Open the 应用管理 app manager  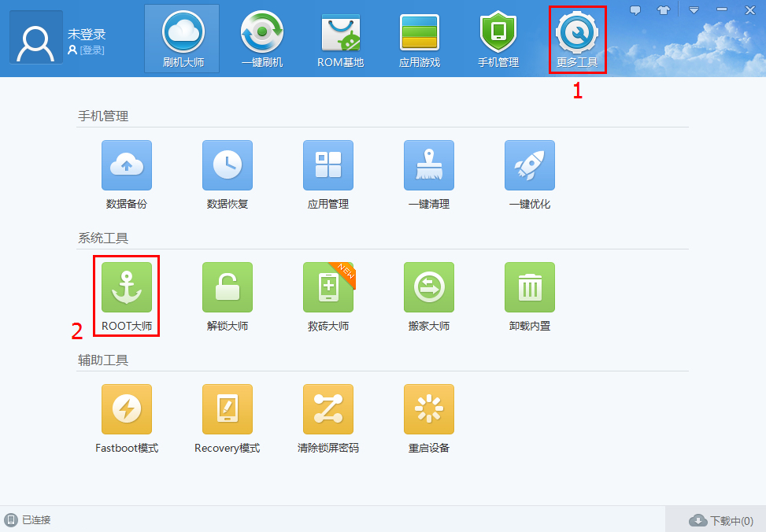coord(327,165)
